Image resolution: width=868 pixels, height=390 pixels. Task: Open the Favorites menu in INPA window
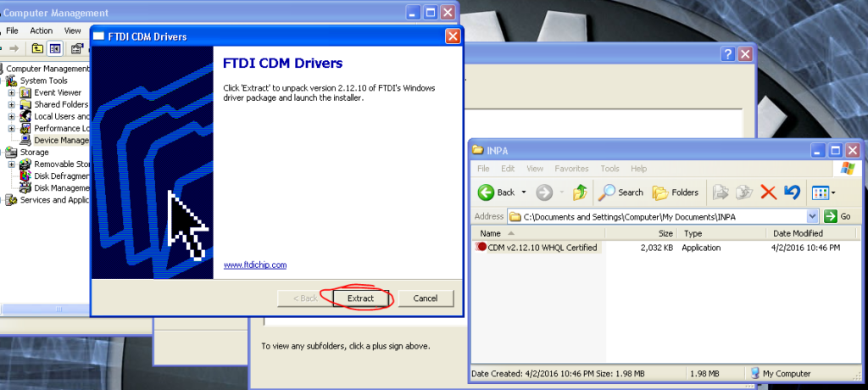click(x=572, y=169)
